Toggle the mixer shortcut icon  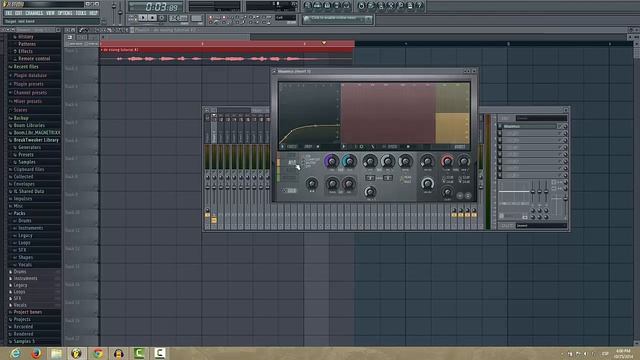346,6
